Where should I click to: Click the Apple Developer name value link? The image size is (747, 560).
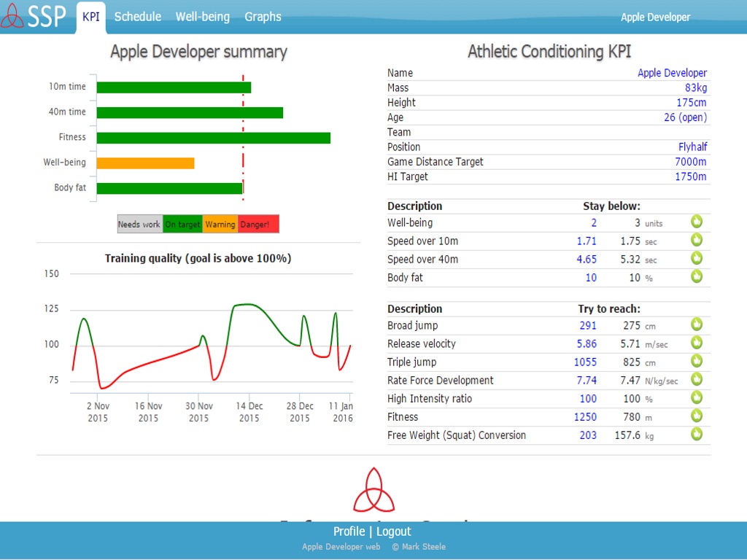(x=672, y=73)
